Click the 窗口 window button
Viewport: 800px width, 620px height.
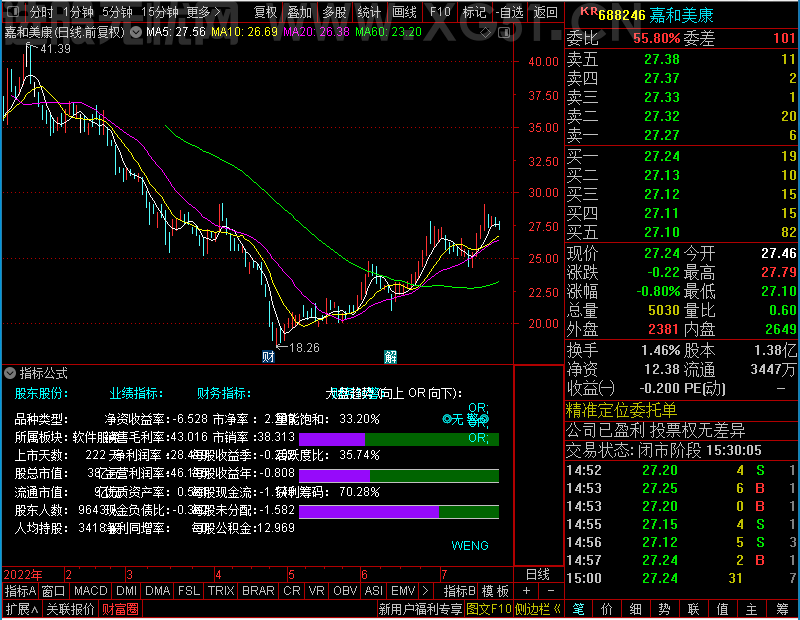point(53,591)
